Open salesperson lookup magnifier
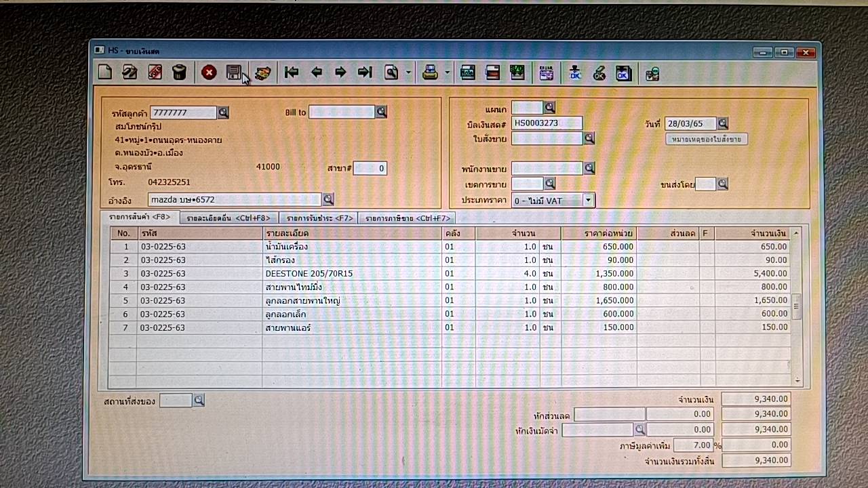This screenshot has height=488, width=868. click(x=589, y=168)
